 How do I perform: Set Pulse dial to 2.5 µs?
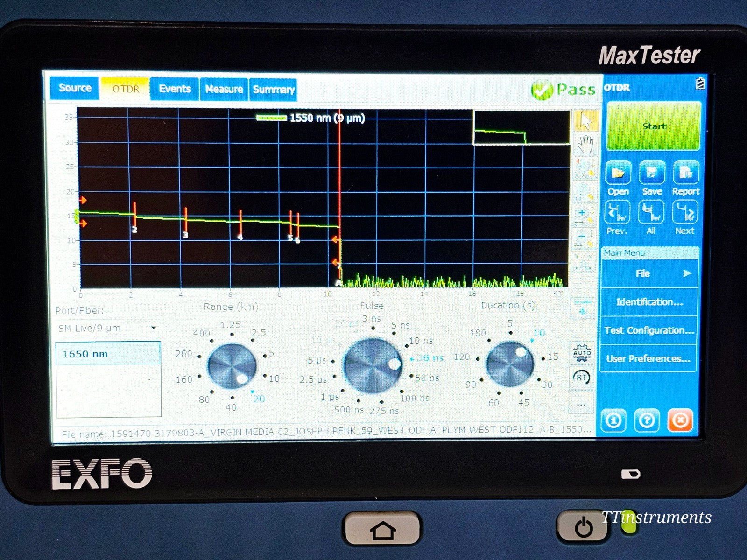313,379
